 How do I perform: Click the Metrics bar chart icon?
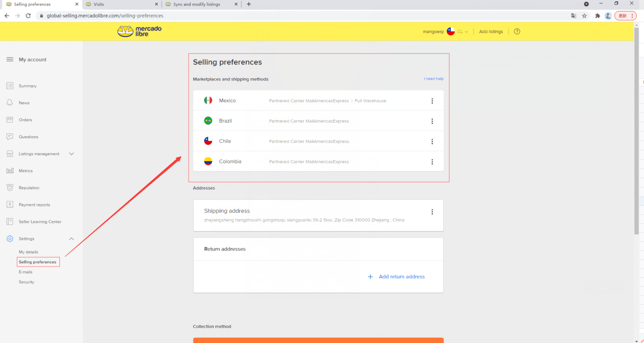coord(10,171)
